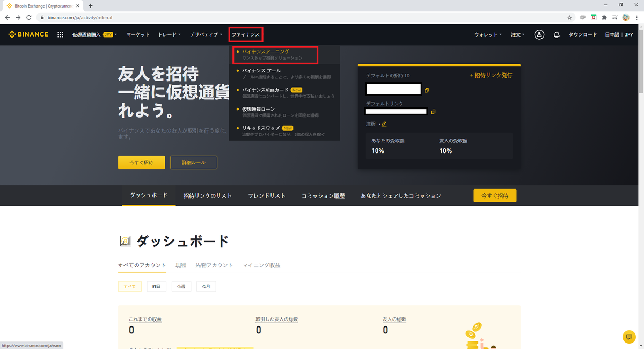The height and width of the screenshot is (349, 644).
Task: Bookmark this page with the star icon
Action: coord(569,17)
